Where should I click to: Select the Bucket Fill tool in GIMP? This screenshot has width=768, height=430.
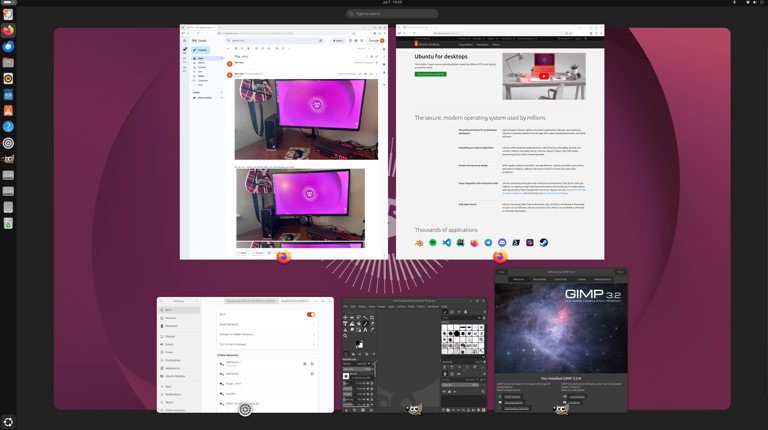[359, 324]
